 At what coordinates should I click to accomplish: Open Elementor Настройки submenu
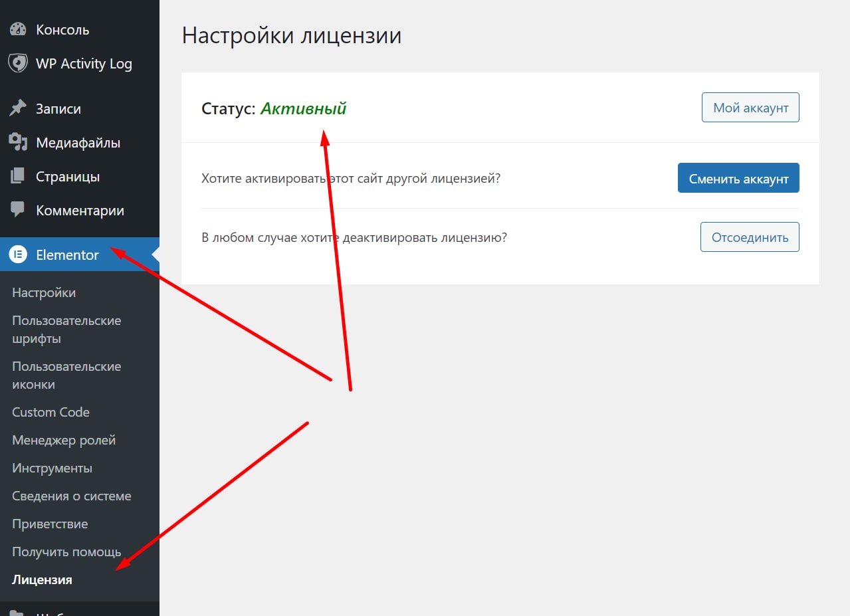(x=44, y=292)
